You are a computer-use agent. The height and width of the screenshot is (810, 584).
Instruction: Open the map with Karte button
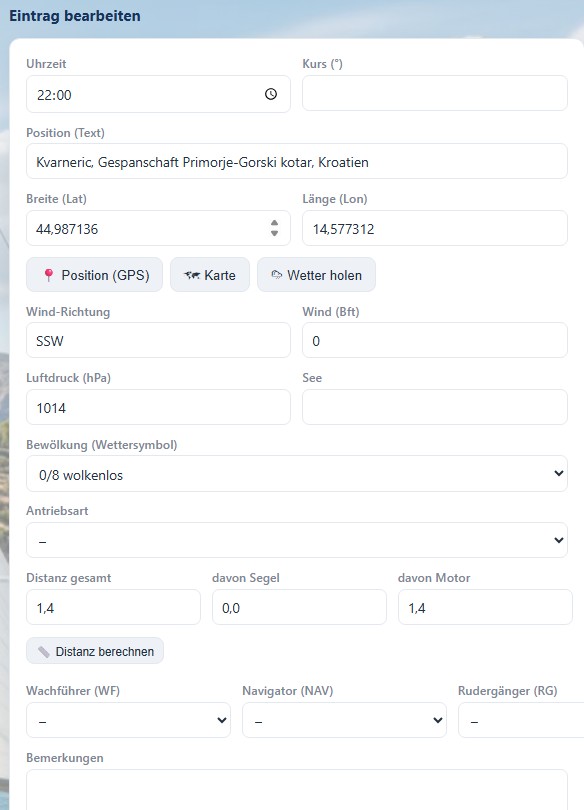pos(210,275)
